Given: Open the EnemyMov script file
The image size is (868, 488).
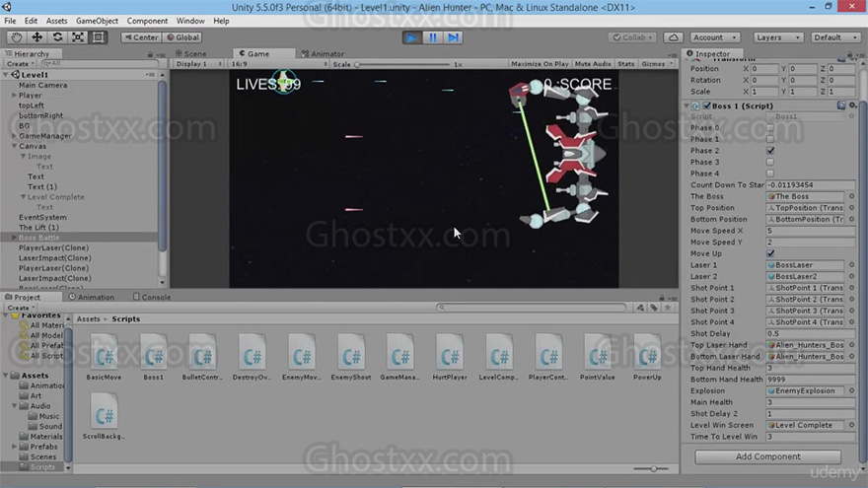Looking at the screenshot, I should pos(301,357).
